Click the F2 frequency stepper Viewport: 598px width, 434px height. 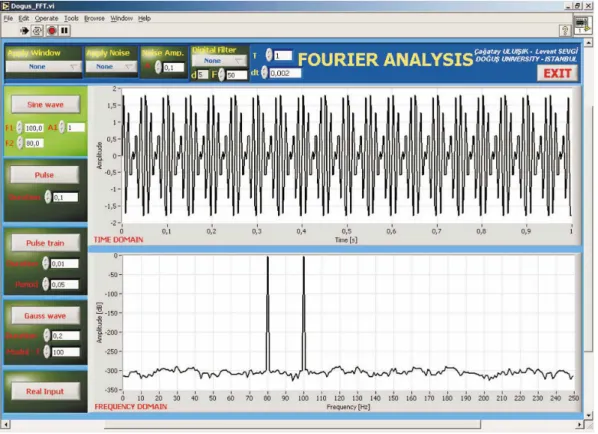(20, 143)
